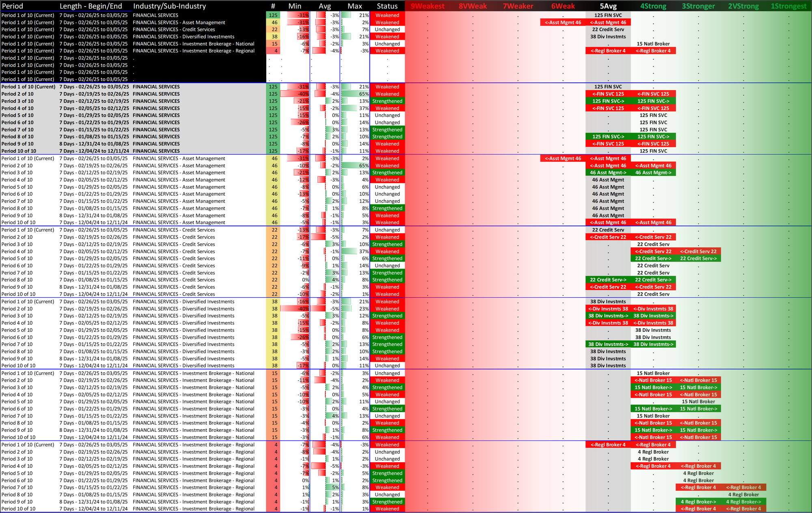Click the red '9Weakest' column header
The width and height of the screenshot is (812, 513).
[428, 6]
